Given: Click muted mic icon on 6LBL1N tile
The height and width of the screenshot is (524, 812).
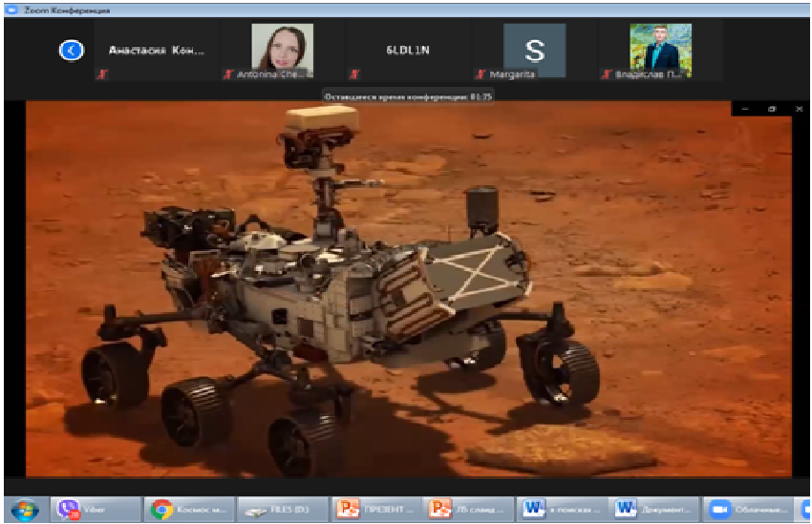Looking at the screenshot, I should point(354,73).
